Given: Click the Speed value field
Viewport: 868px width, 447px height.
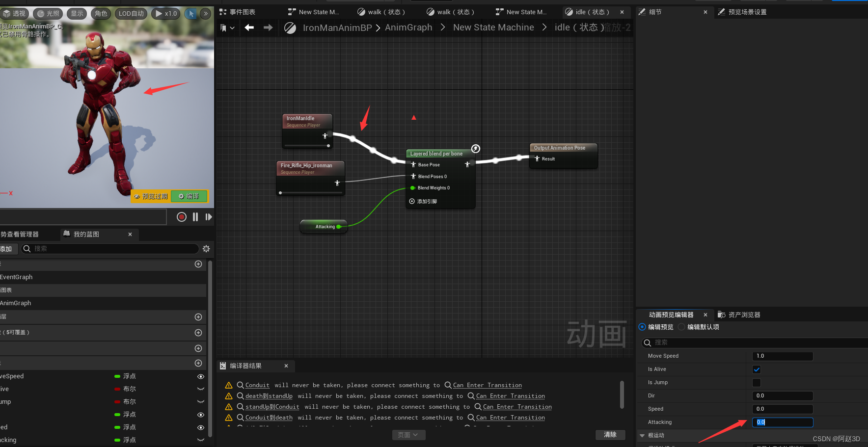Looking at the screenshot, I should 783,409.
